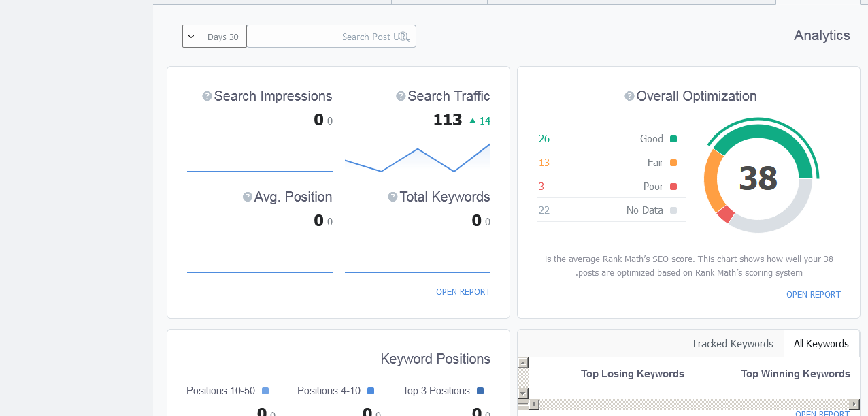Focus the Search Post URL field
The image size is (868, 416).
(331, 37)
